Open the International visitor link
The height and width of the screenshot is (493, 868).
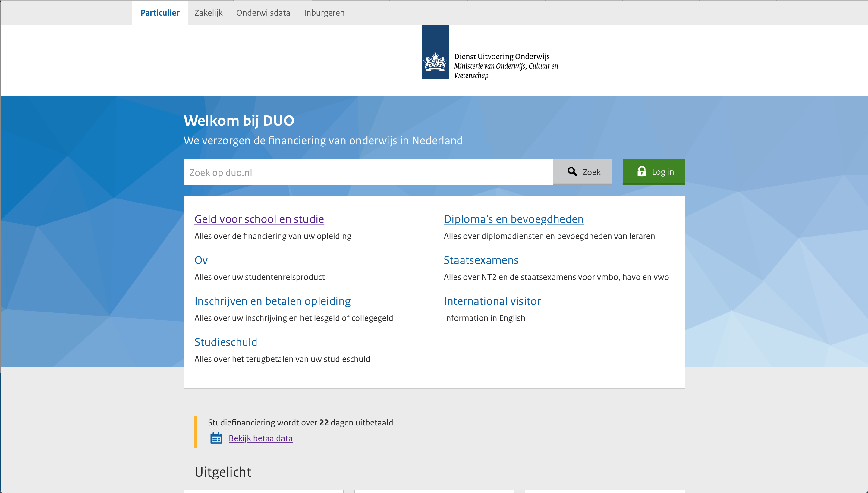(492, 301)
